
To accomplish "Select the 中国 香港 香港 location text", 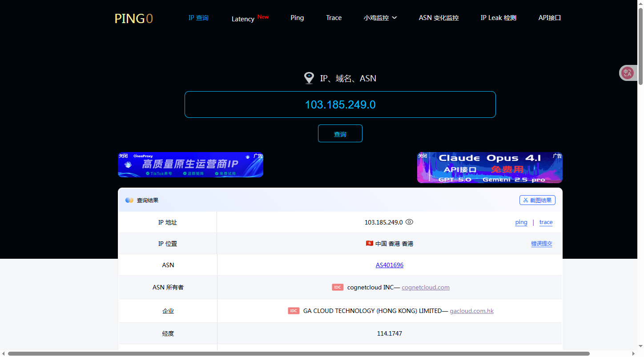I will coord(394,244).
